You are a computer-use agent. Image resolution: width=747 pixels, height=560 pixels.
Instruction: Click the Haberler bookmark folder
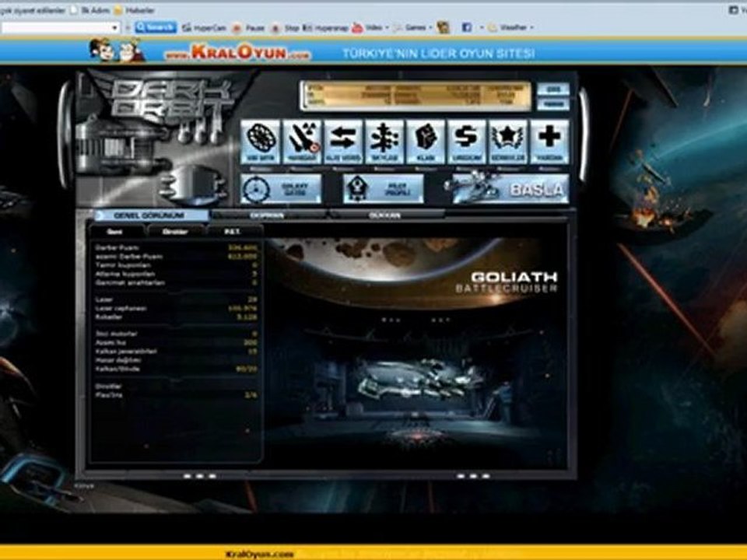[x=135, y=10]
